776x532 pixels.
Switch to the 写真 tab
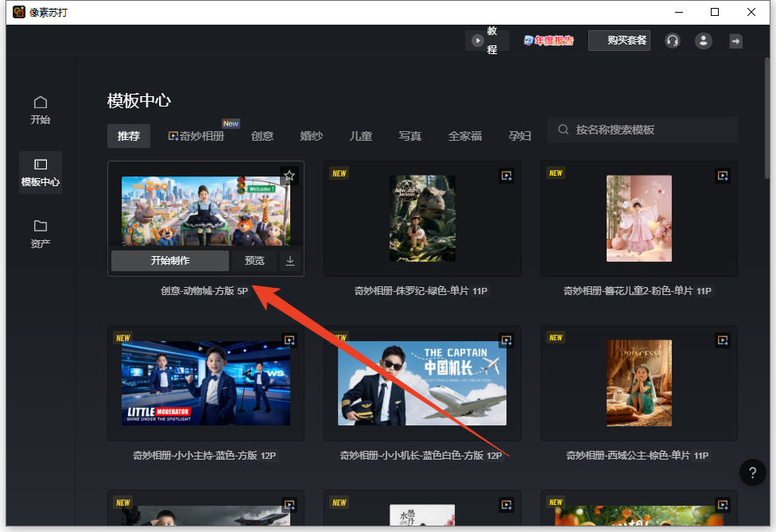pos(410,136)
